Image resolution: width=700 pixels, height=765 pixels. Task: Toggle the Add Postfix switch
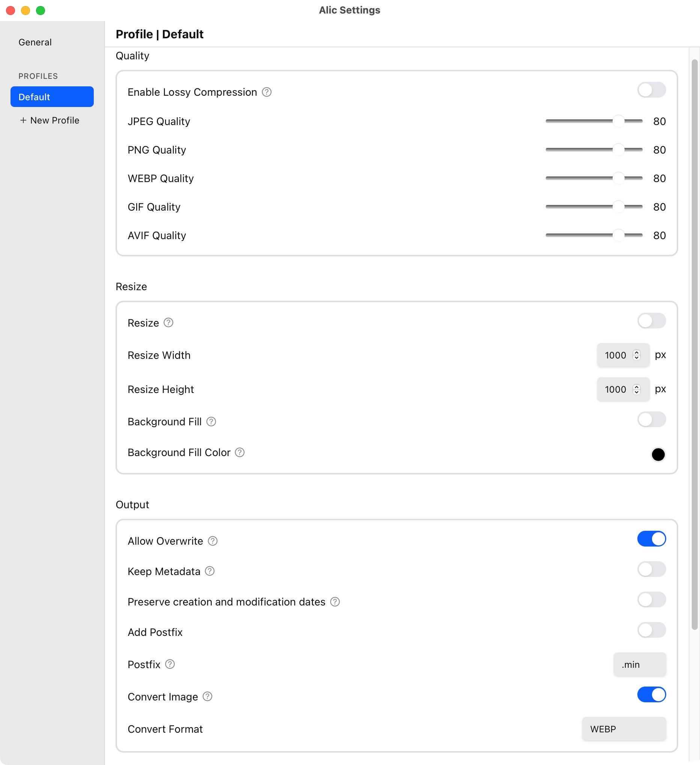652,630
